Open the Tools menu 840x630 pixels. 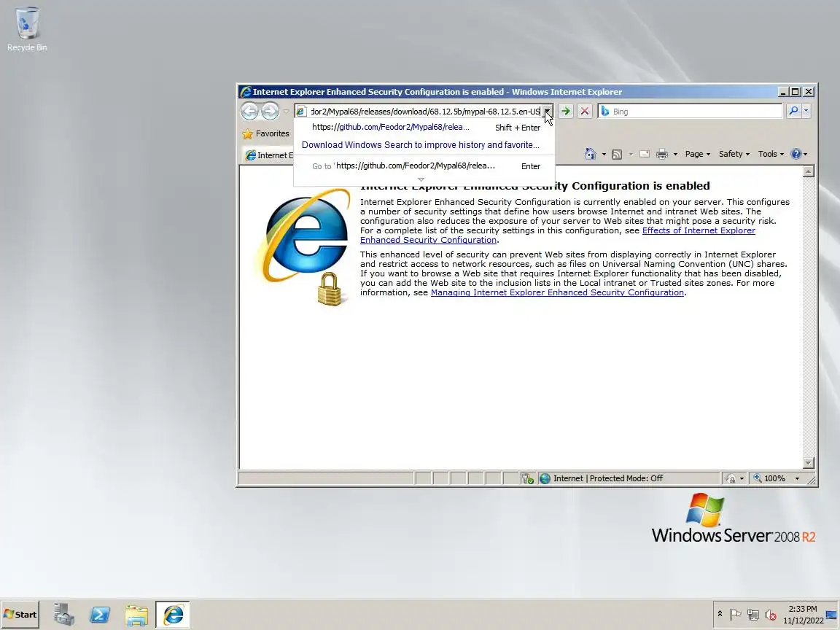tap(771, 154)
